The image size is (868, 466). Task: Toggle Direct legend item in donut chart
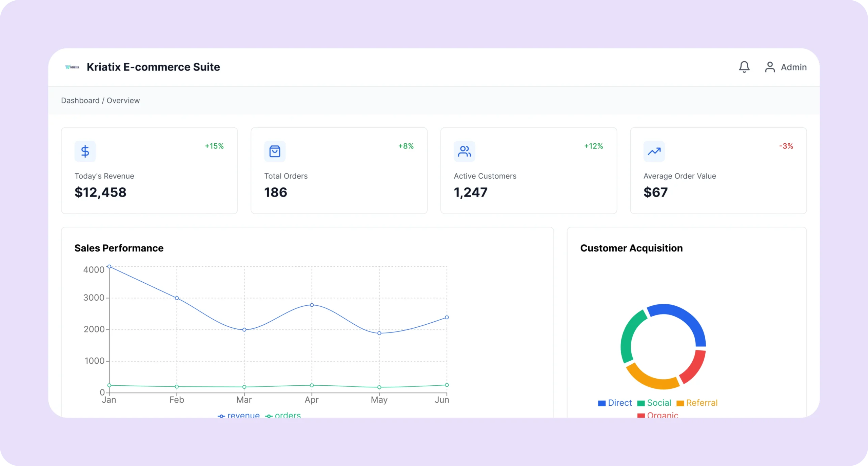click(615, 403)
